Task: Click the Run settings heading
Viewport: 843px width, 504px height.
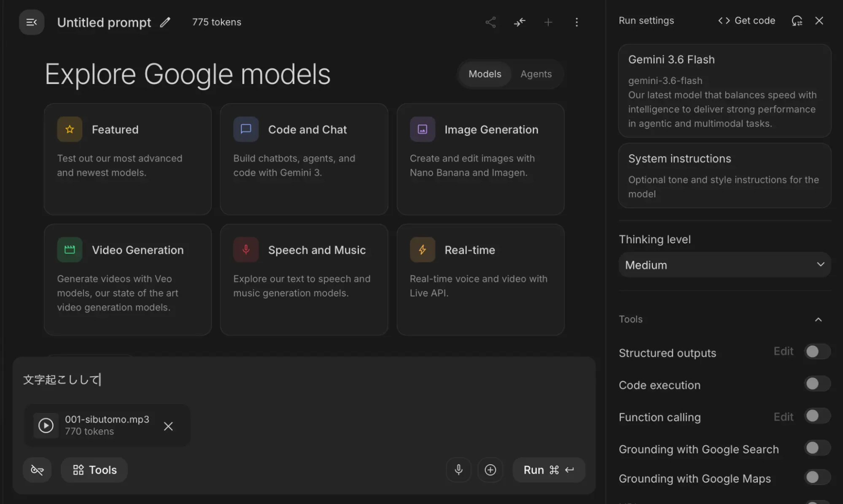Action: [x=646, y=21]
